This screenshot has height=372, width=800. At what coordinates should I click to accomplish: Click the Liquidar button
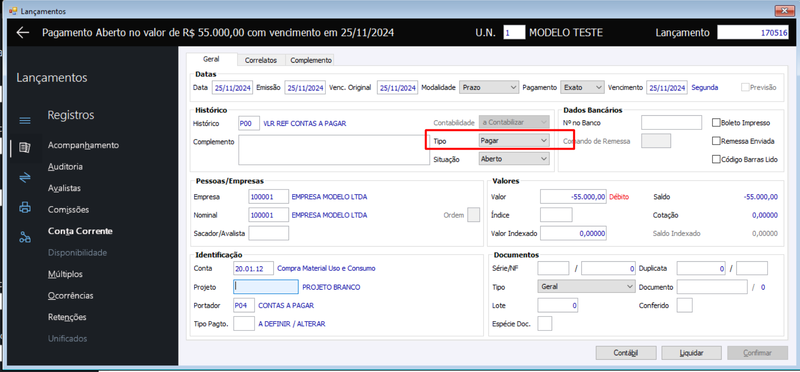[x=692, y=353]
